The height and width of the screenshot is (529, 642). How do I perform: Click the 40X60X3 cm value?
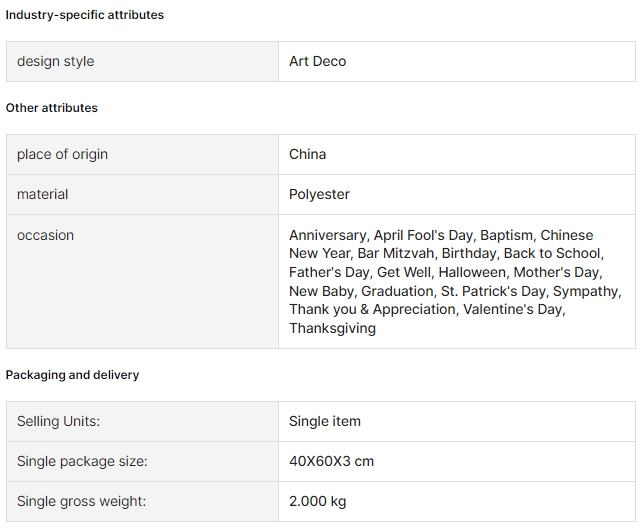click(x=331, y=461)
